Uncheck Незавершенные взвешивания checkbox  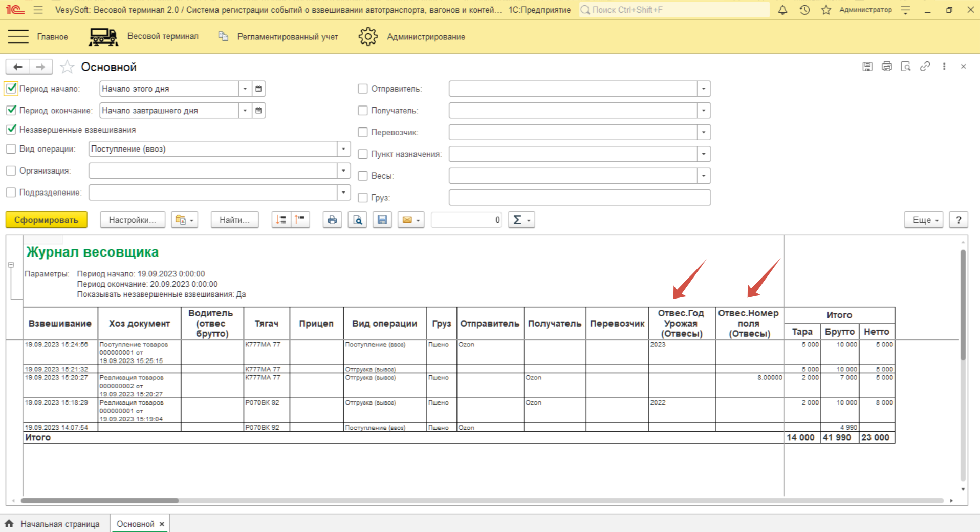pos(11,130)
